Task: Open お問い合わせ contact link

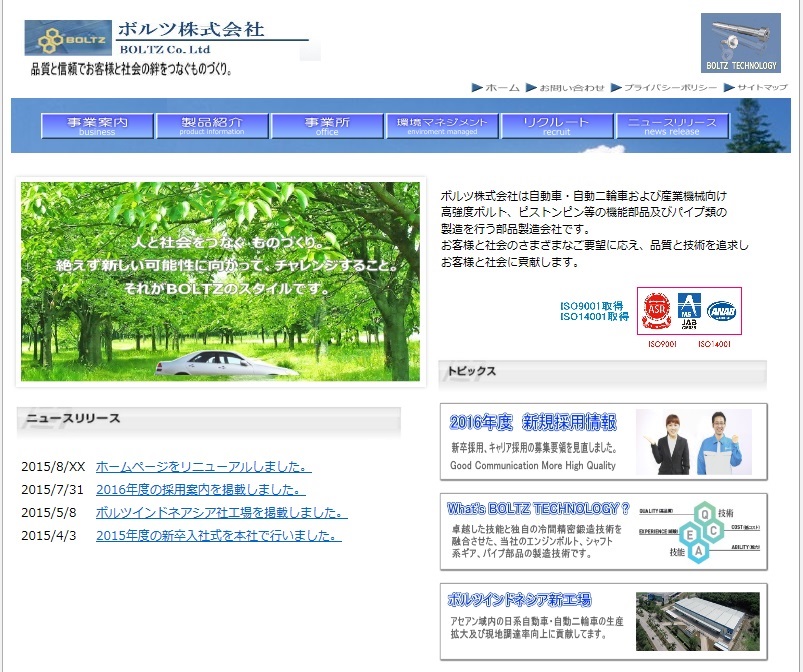Action: 572,88
